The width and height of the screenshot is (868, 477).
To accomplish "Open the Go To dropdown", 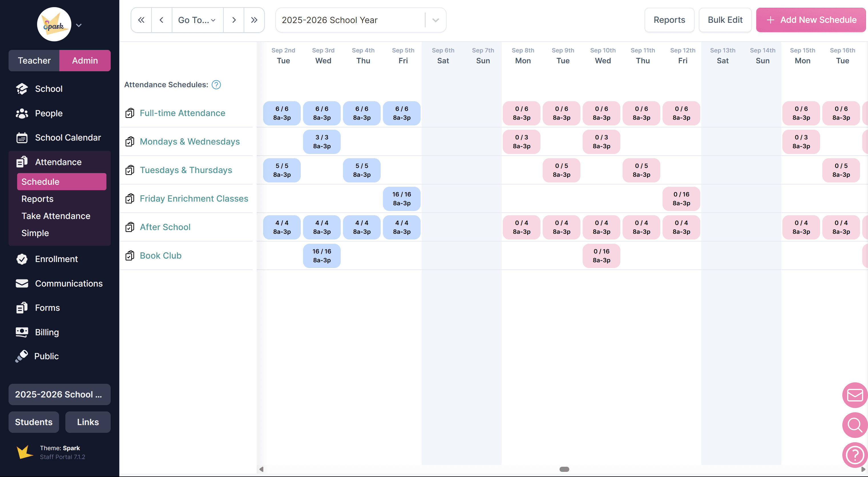I will click(197, 20).
